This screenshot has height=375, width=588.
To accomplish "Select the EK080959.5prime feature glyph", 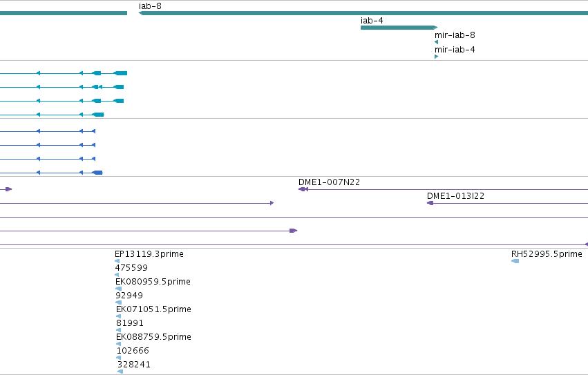I will [119, 289].
